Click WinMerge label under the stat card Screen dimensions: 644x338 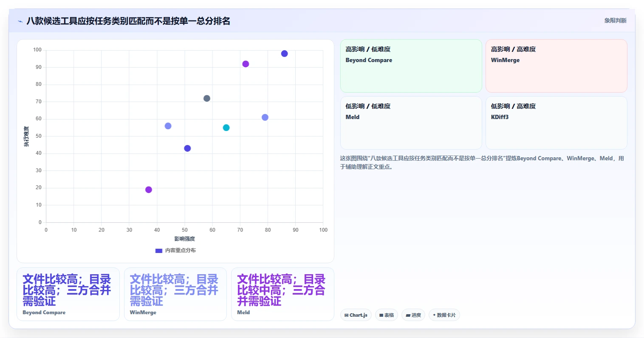pos(143,312)
